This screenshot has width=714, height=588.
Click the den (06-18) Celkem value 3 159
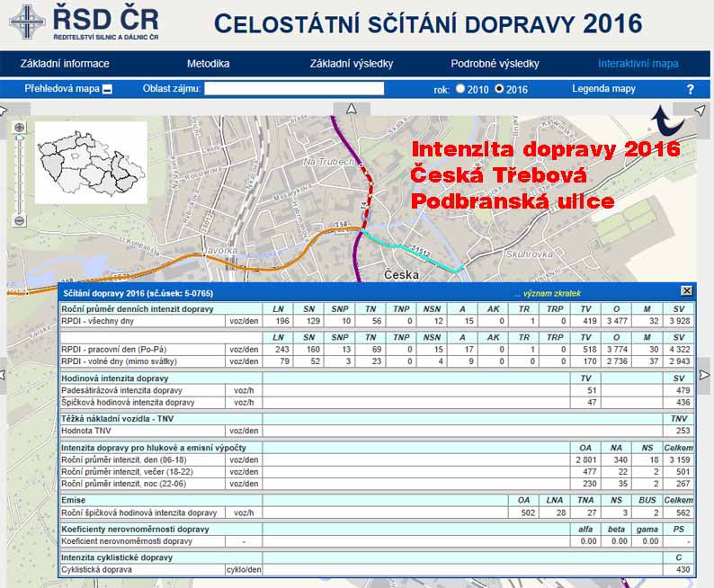[679, 460]
